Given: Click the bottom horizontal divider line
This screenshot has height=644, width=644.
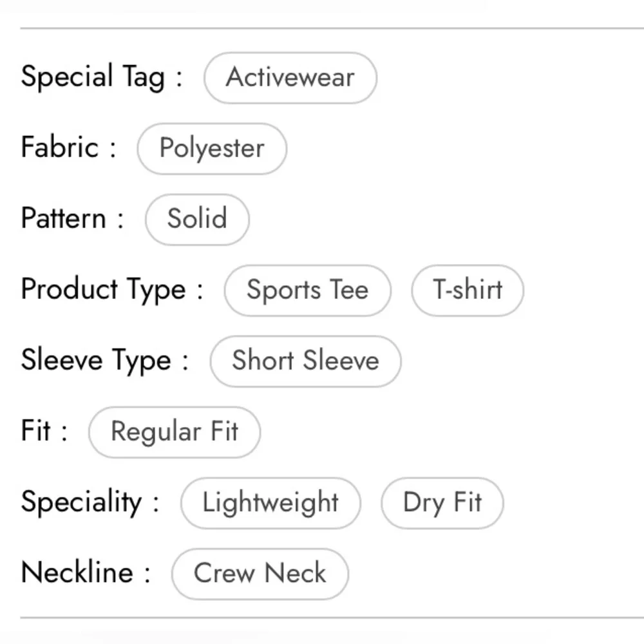Looking at the screenshot, I should click(x=332, y=618).
